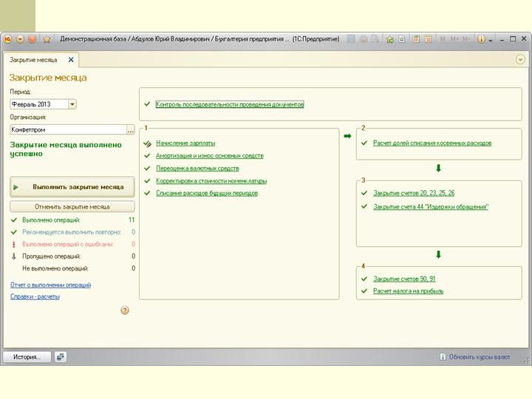Open the round dropdown at tab bar's right end
The width and height of the screenshot is (532, 399).
pos(520,60)
